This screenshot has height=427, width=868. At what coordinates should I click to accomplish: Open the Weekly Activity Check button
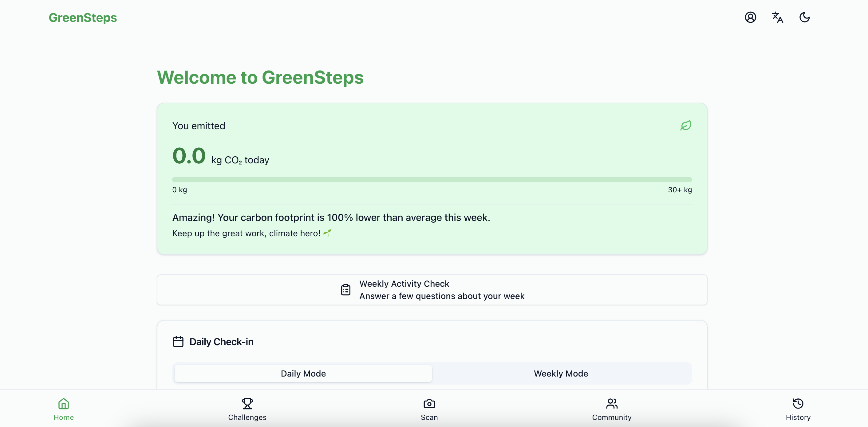tap(432, 290)
